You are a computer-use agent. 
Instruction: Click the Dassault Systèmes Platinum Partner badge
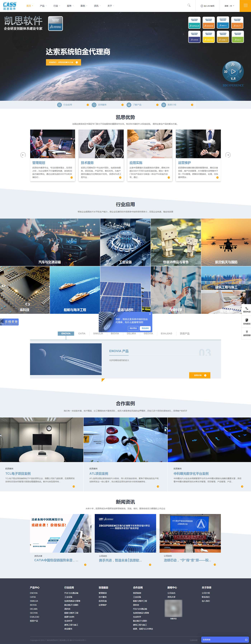pyautogui.click(x=55, y=24)
